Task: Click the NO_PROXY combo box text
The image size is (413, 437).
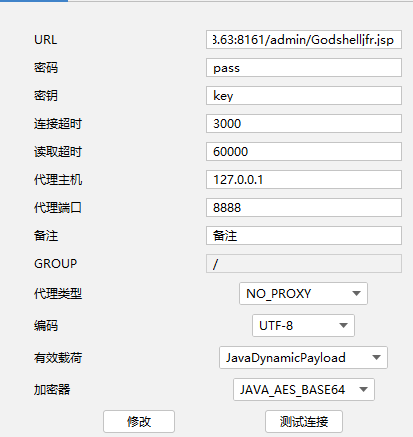Action: click(x=279, y=294)
